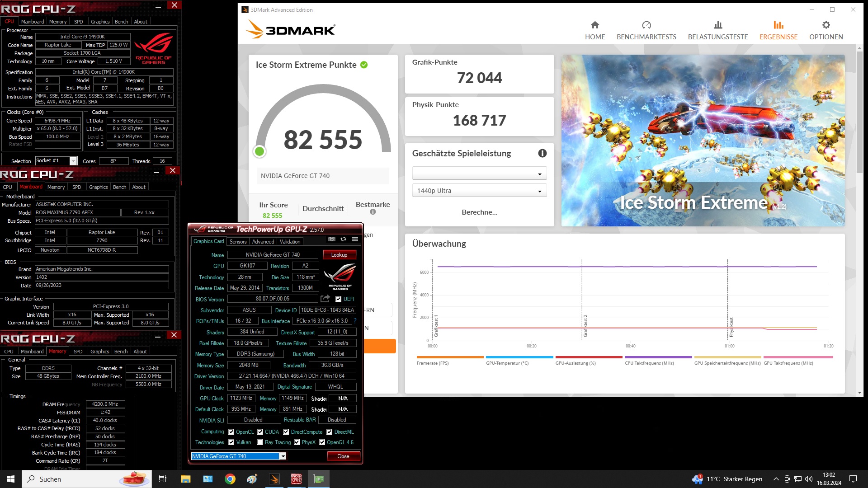This screenshot has width=868, height=488.
Task: Click the Berechne... button
Action: (479, 212)
